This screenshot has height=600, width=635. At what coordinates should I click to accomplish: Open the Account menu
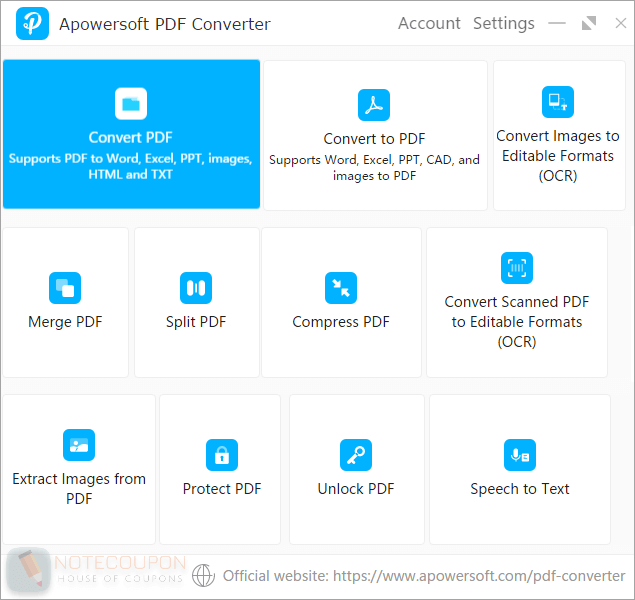point(429,23)
